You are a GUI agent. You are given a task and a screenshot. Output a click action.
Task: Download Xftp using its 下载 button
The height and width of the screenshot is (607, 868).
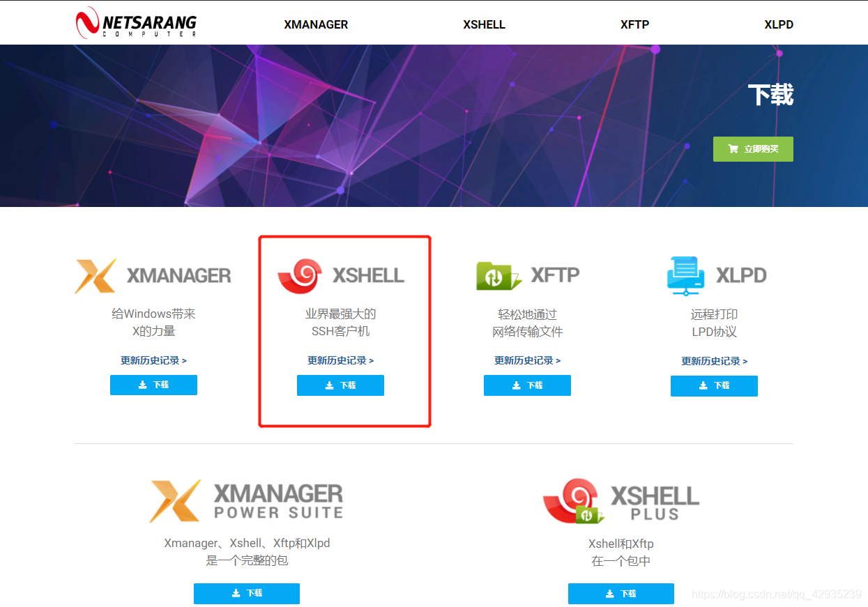527,385
